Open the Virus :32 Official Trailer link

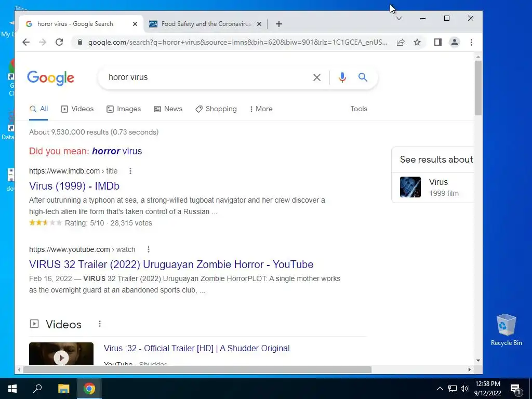196,349
